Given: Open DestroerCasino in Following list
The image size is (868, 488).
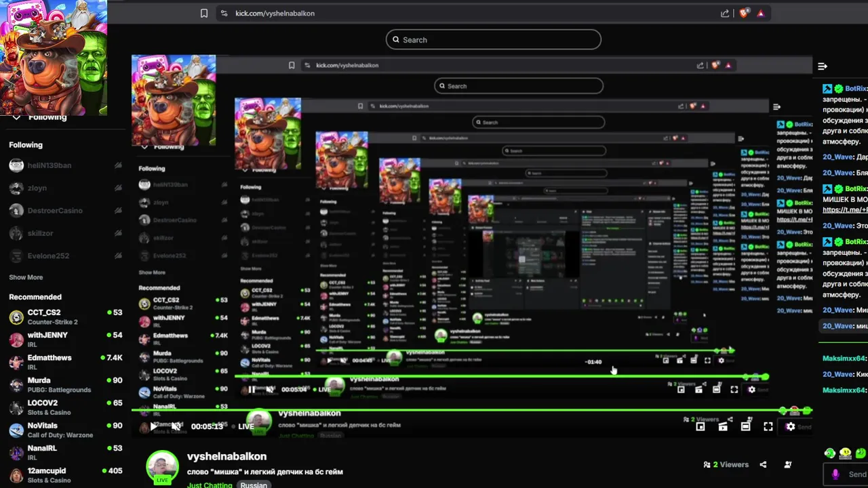Looking at the screenshot, I should (x=64, y=211).
